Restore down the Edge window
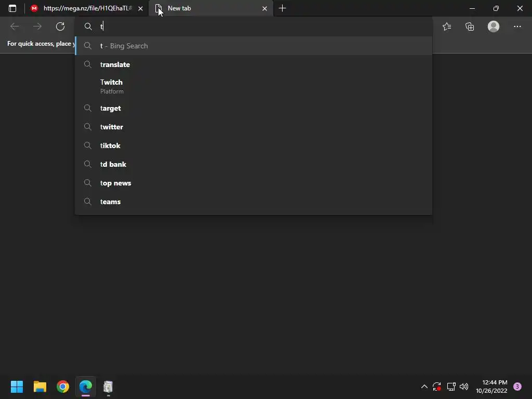Viewport: 532px width, 399px height. click(496, 8)
